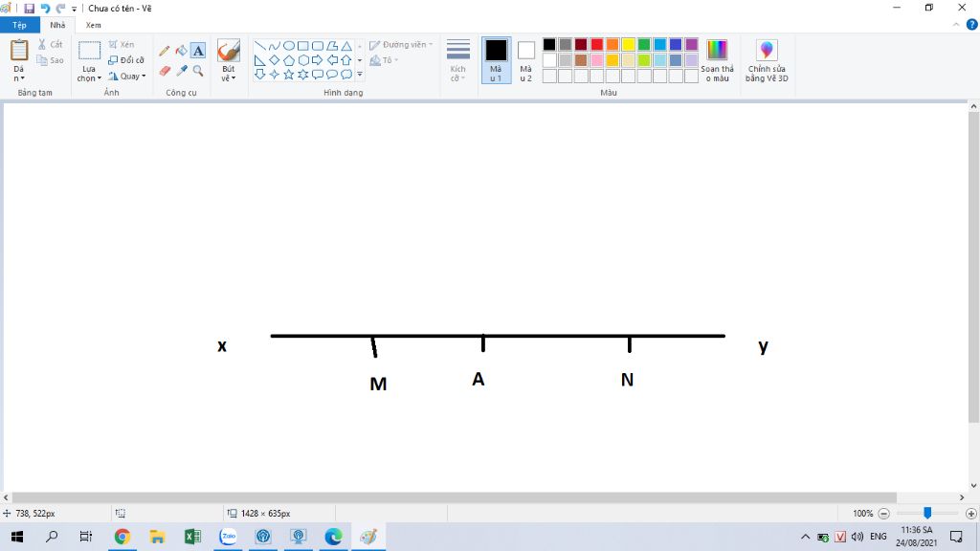The image size is (980, 551).
Task: Open Soạn thảo màu edit colors
Action: point(717,60)
